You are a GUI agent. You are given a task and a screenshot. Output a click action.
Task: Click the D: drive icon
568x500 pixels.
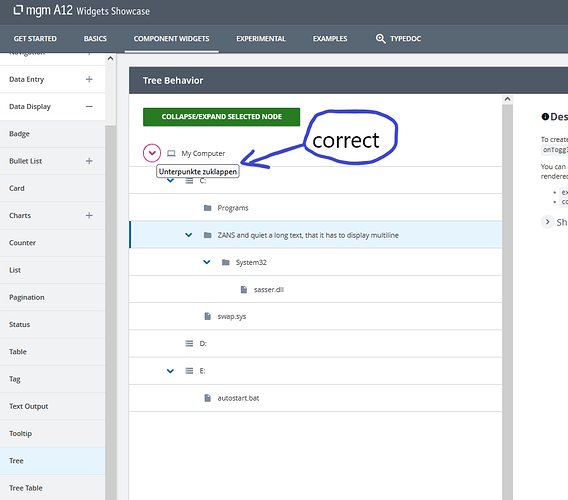tap(189, 343)
